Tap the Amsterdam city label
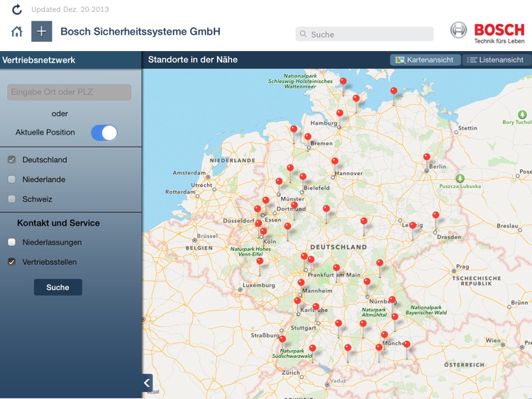The height and width of the screenshot is (399, 532). pyautogui.click(x=189, y=173)
